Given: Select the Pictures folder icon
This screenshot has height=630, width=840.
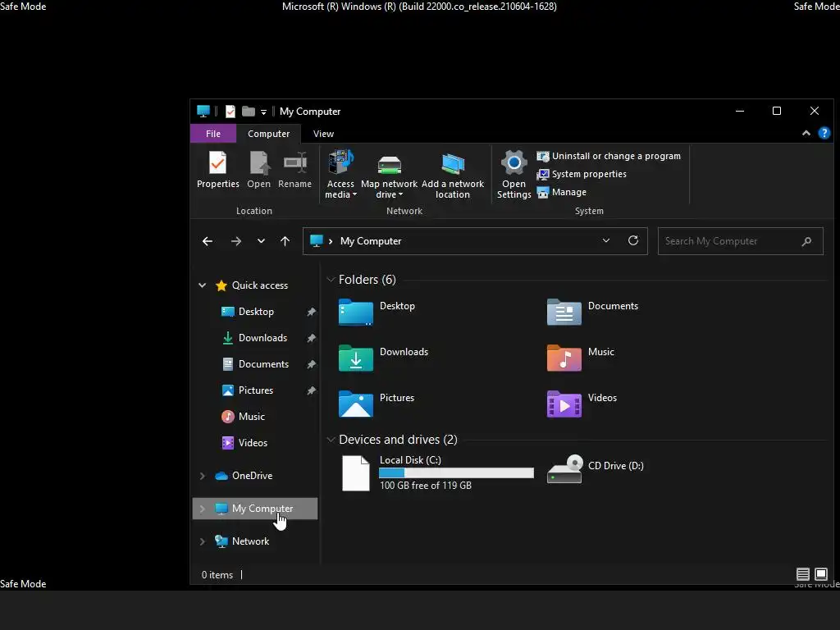Looking at the screenshot, I should click(x=356, y=404).
